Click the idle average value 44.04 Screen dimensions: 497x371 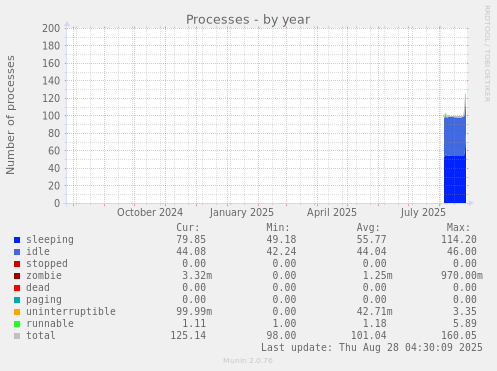click(371, 252)
